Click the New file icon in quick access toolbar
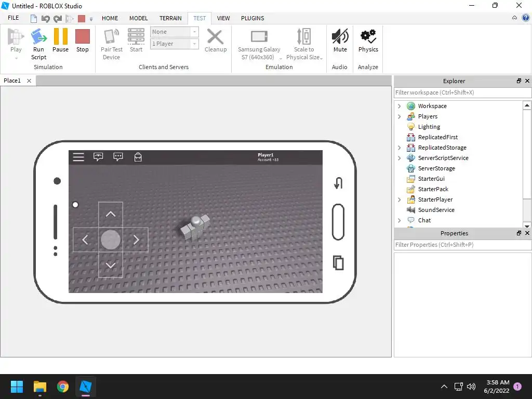This screenshot has height=399, width=532. [34, 18]
